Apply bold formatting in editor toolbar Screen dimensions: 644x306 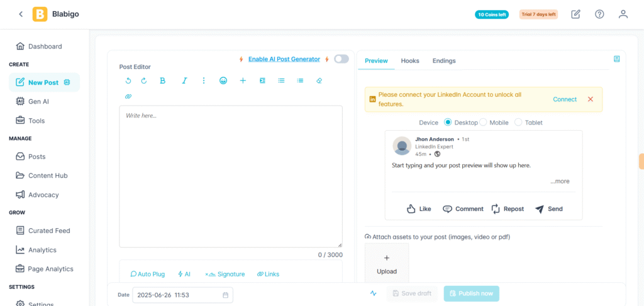163,81
